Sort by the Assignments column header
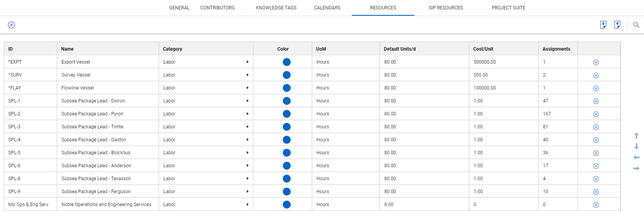This screenshot has height=212, width=644. point(556,49)
